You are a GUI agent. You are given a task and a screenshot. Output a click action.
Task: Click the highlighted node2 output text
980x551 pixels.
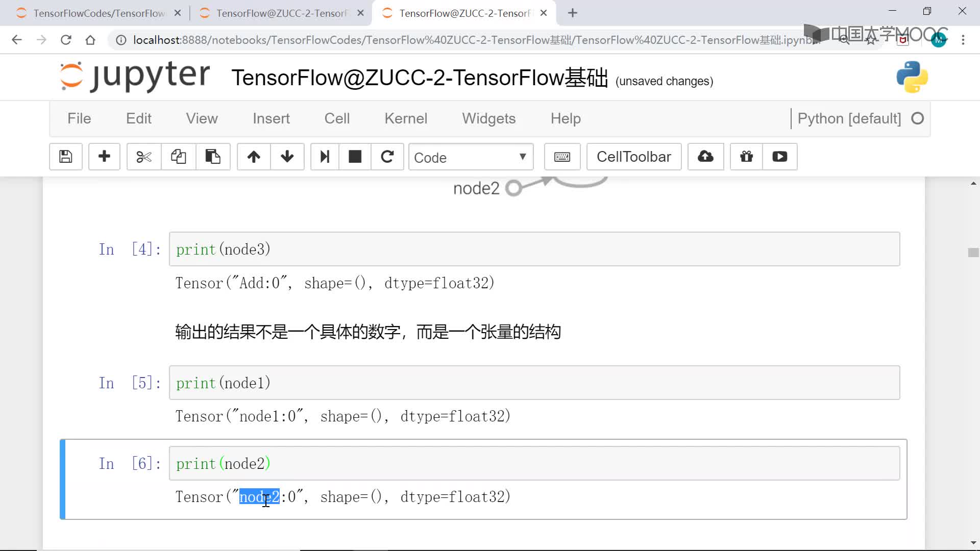point(259,497)
